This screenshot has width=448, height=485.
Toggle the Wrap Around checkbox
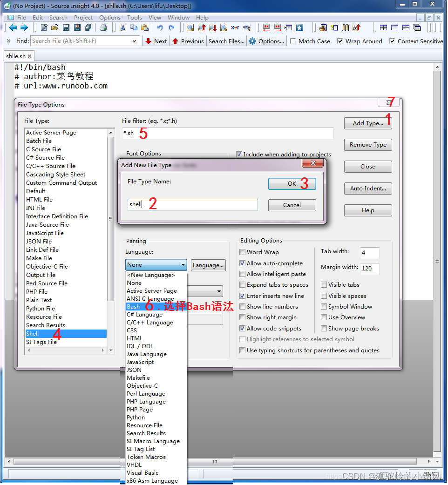click(339, 41)
